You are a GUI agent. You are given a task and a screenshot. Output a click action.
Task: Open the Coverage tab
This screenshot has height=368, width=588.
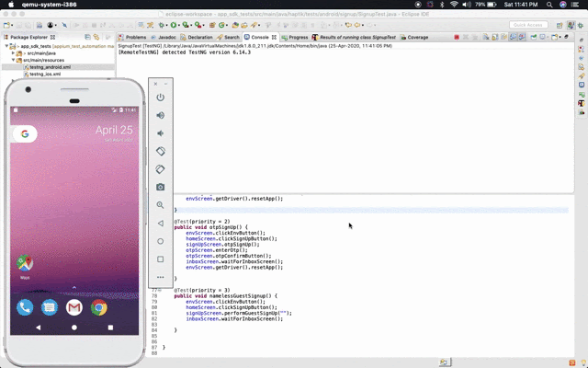tap(415, 37)
